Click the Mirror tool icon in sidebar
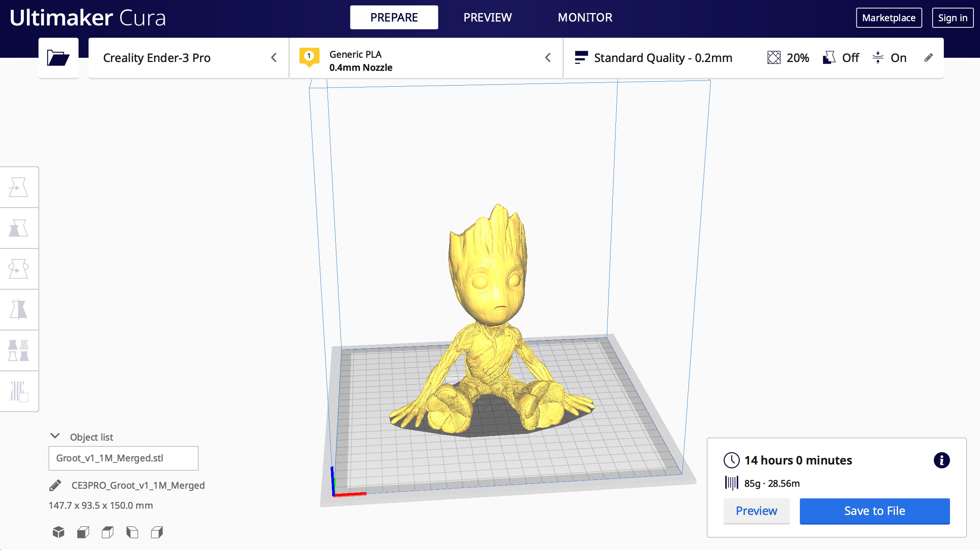The width and height of the screenshot is (980, 550). coord(18,309)
